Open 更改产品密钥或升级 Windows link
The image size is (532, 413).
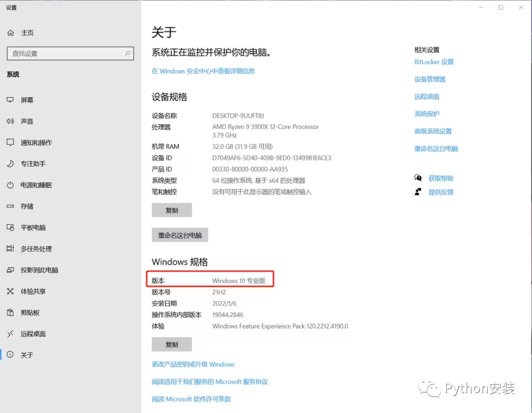click(x=193, y=364)
